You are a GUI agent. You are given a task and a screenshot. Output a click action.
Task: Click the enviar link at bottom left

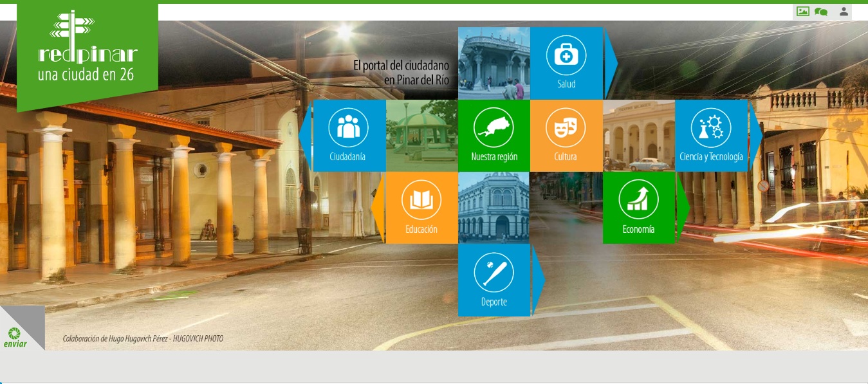14,344
